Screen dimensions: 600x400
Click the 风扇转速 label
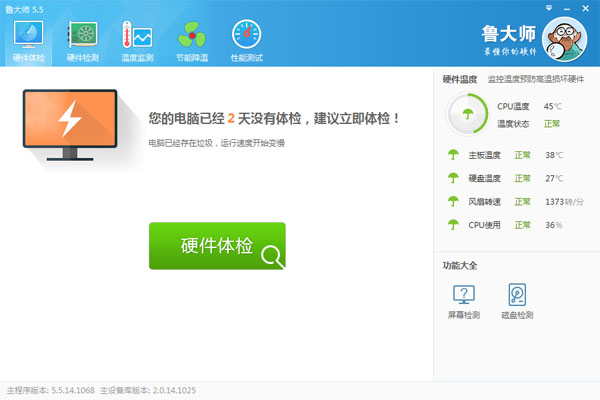pyautogui.click(x=484, y=202)
